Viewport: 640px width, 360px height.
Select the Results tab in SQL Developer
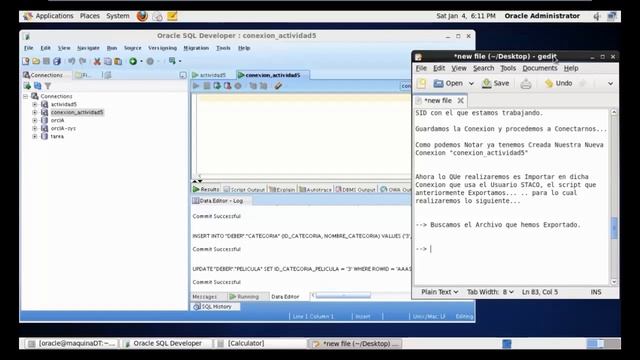point(206,189)
